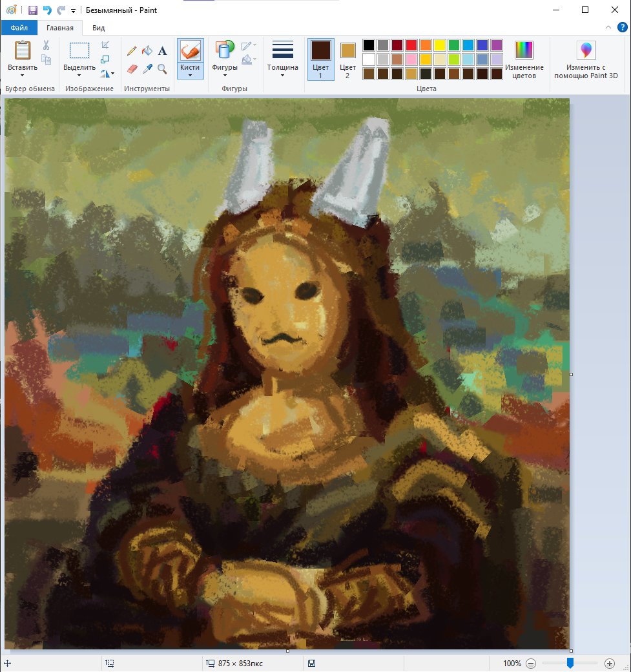The image size is (631, 672).
Task: Undo the last action
Action: 47,10
